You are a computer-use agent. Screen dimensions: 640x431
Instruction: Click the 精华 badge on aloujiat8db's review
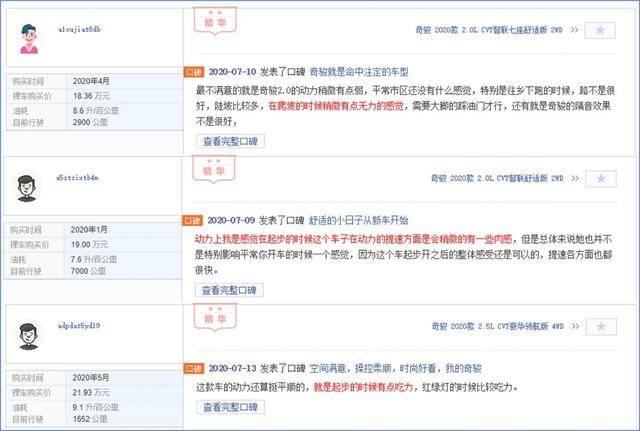tap(215, 21)
